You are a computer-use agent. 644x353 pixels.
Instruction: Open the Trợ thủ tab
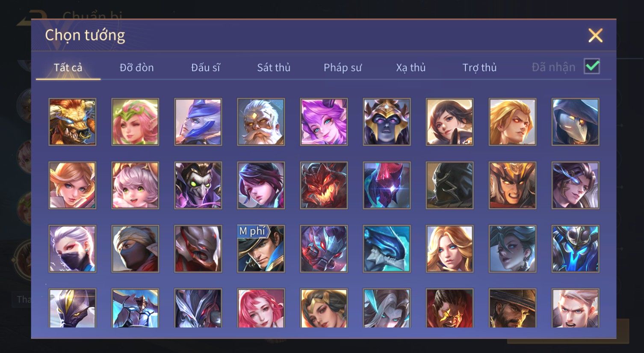click(479, 68)
